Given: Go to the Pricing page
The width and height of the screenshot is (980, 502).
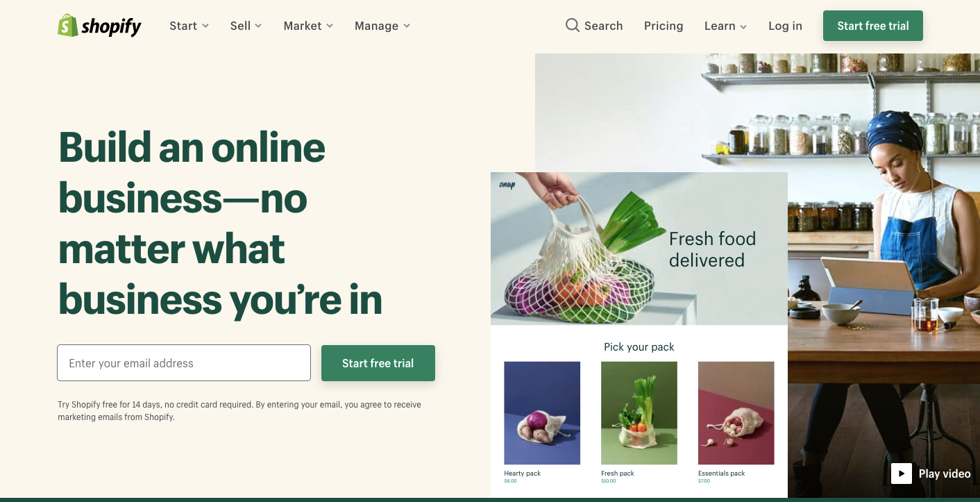Looking at the screenshot, I should tap(664, 26).
